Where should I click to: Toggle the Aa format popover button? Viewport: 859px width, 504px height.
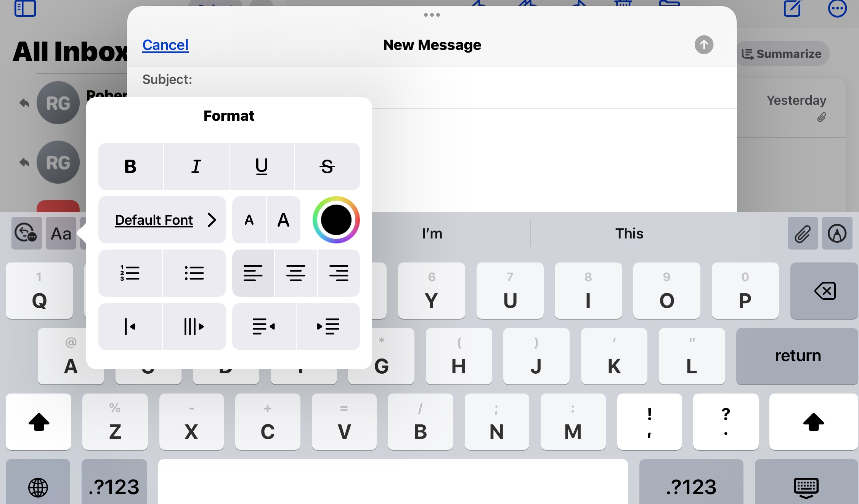pyautogui.click(x=61, y=234)
